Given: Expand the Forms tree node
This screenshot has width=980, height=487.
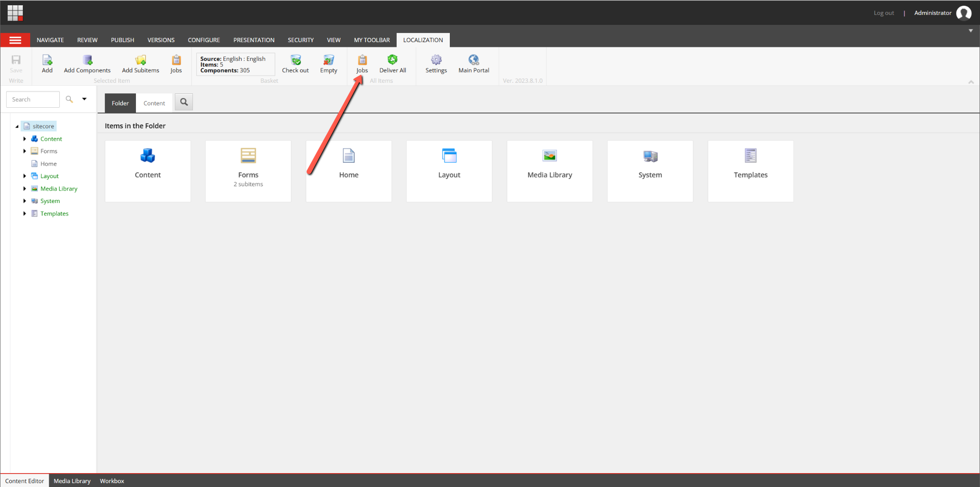Looking at the screenshot, I should click(24, 151).
